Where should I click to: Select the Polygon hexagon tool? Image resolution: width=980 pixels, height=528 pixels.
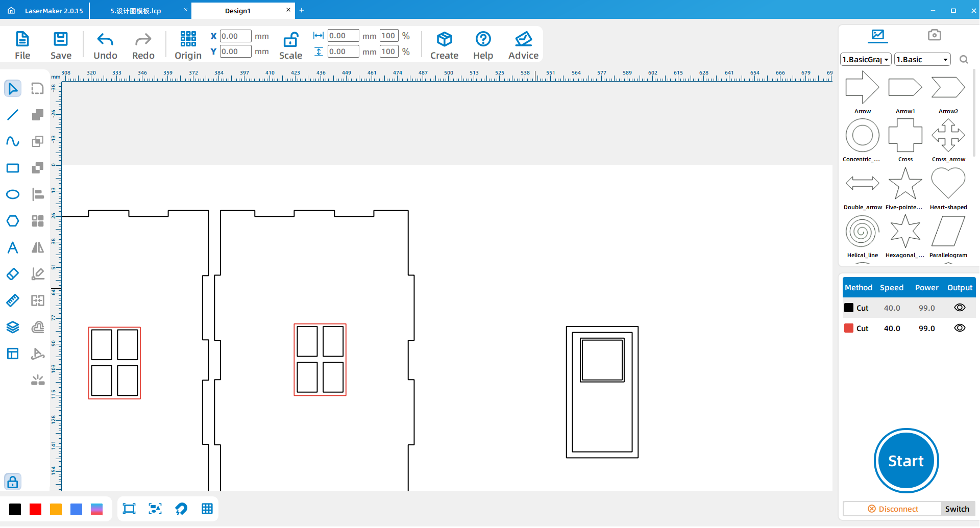point(13,221)
